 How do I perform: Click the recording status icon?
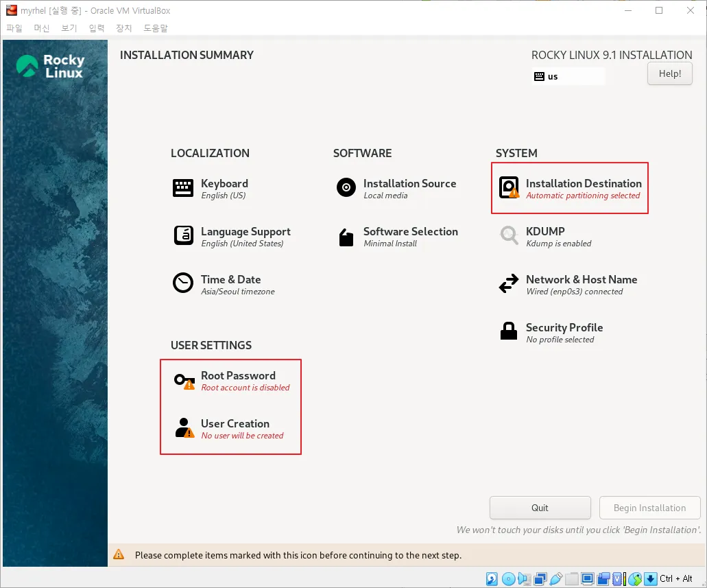(x=603, y=578)
